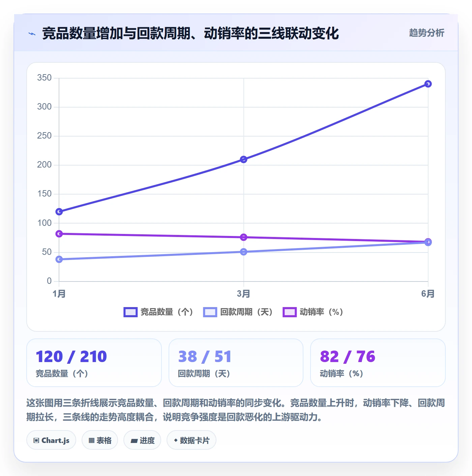Open the 82 / 76 动销率 stat card
Screen dimensions: 472x476
[x=378, y=363]
